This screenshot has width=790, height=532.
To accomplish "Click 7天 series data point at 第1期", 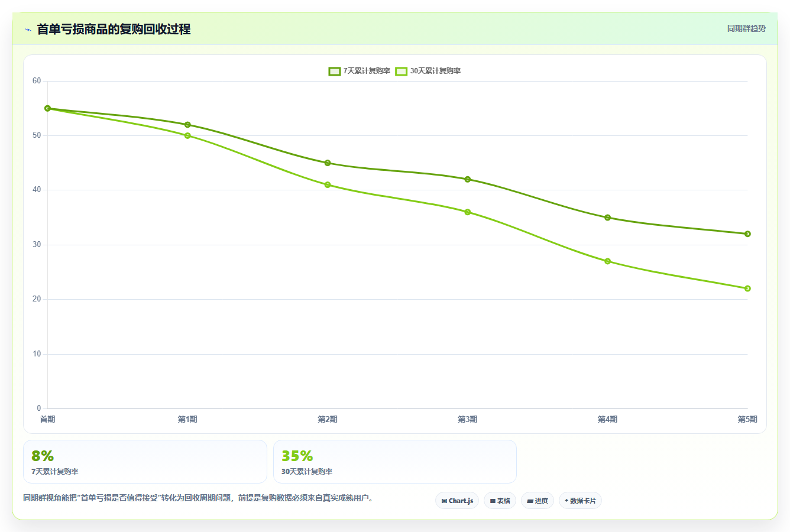I will (187, 125).
